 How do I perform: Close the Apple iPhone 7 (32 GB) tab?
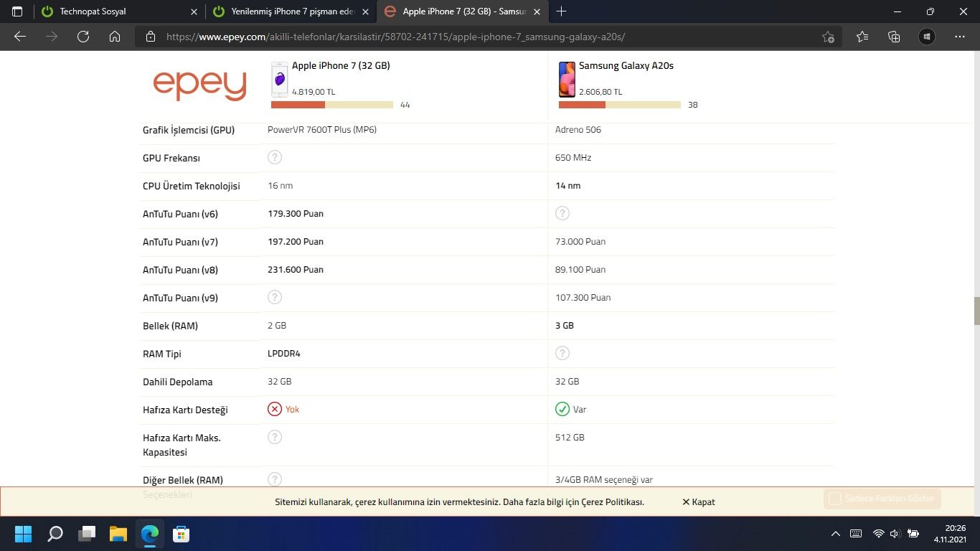[537, 11]
